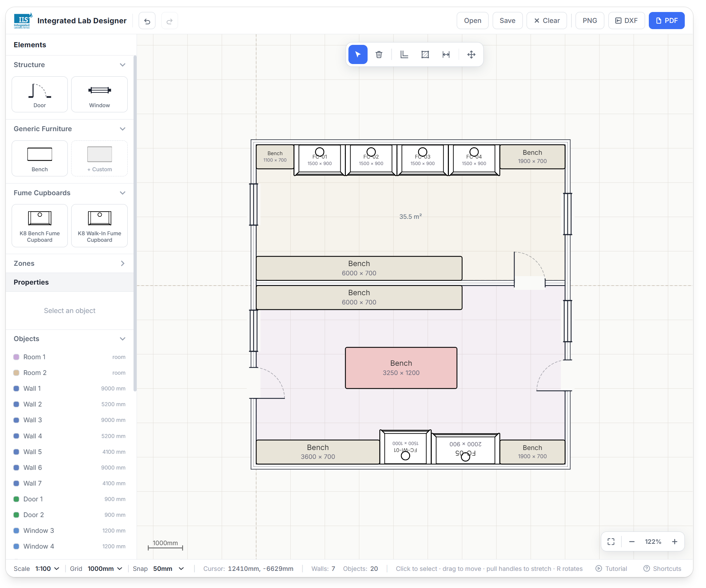Select the pink Bench 3250 × 1200
This screenshot has width=706, height=588.
(401, 368)
